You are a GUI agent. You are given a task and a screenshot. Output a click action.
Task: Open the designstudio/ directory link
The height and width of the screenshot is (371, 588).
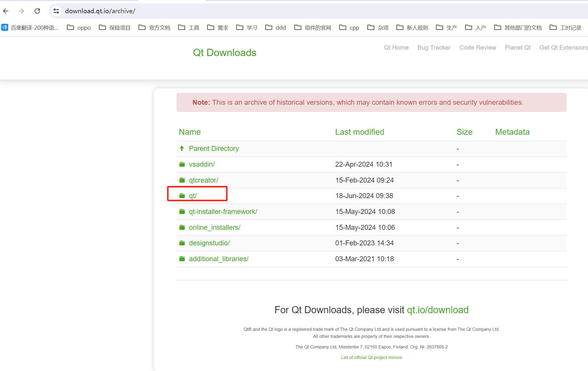209,243
